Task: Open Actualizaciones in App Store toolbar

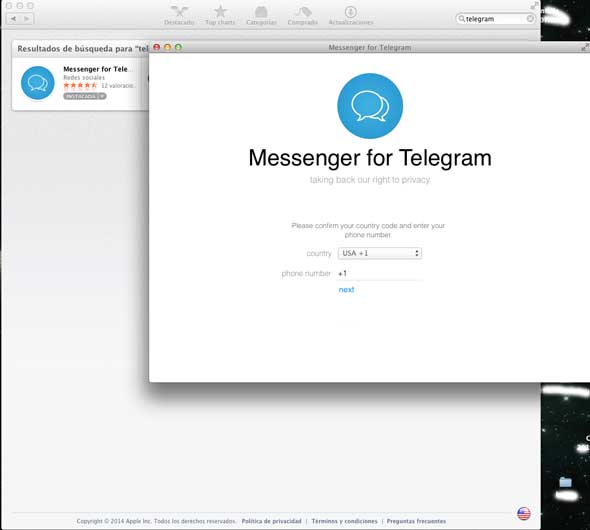Action: coord(351,15)
